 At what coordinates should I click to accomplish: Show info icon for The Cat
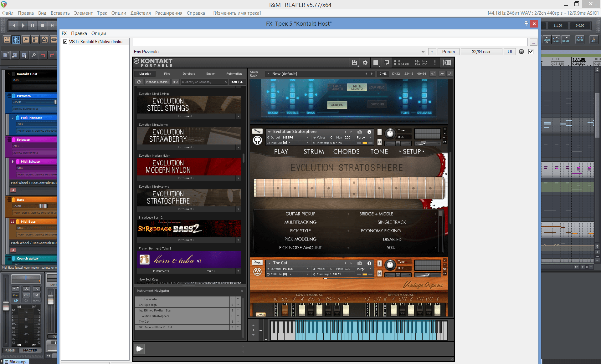click(369, 263)
